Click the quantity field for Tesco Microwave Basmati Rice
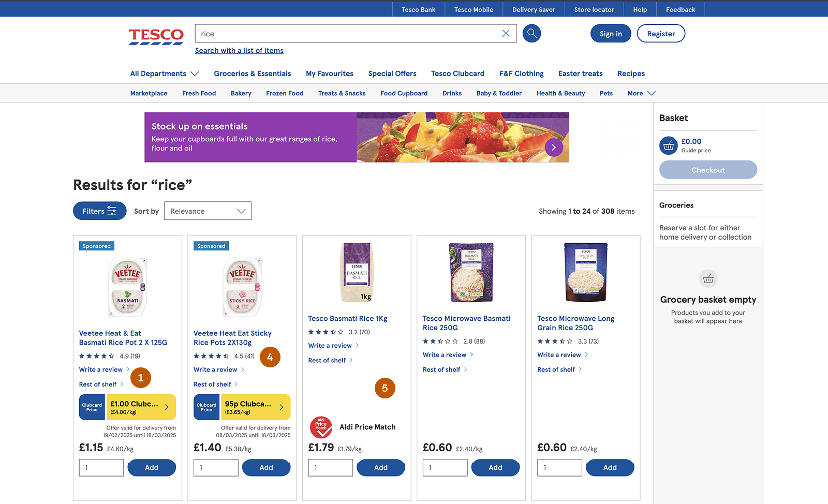828x504 pixels. (x=445, y=467)
